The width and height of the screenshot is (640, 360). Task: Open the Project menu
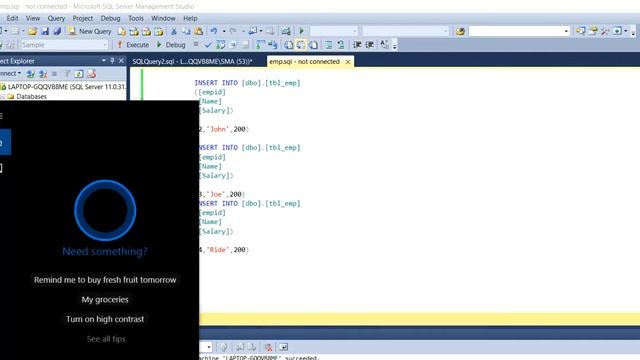(82, 18)
